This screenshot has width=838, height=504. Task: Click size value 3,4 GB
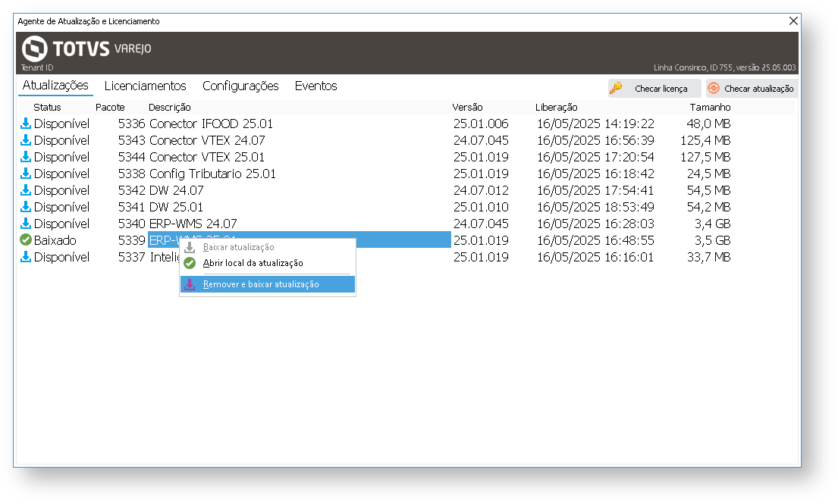(712, 223)
